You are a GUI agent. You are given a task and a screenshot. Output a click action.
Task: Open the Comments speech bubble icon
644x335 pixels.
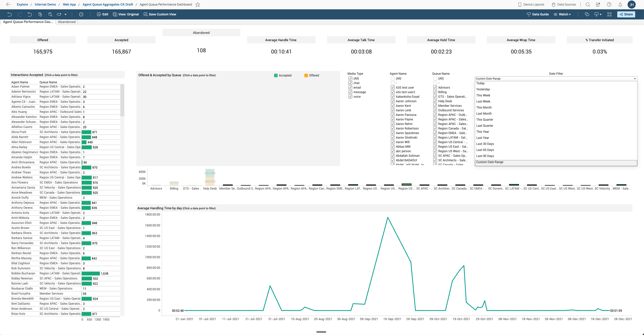coord(587,14)
